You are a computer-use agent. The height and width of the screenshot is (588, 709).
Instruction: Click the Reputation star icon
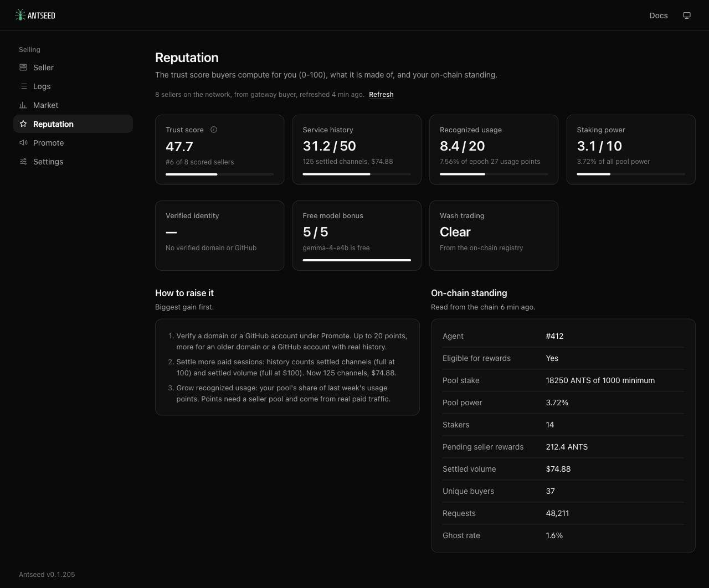click(23, 124)
